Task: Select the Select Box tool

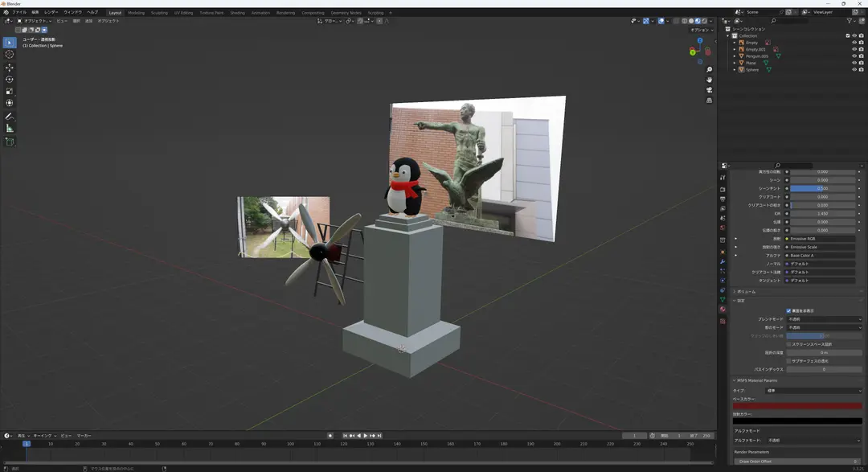Action: (x=10, y=43)
